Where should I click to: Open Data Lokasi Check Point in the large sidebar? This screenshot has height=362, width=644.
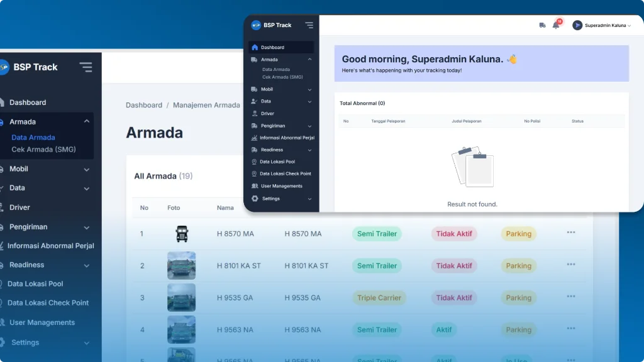(48, 302)
